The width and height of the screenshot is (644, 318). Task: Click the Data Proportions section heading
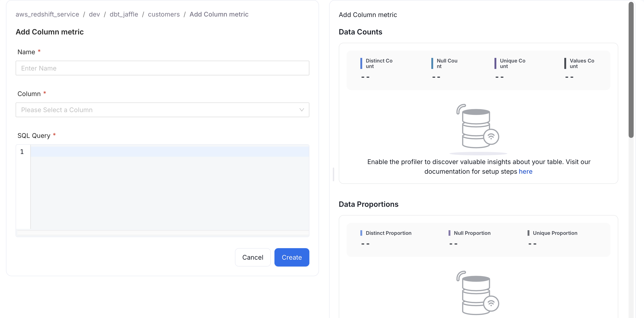tap(368, 204)
